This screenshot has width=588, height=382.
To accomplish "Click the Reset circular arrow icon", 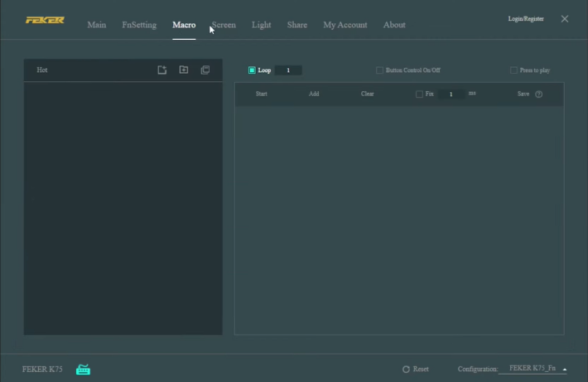I will pos(406,370).
